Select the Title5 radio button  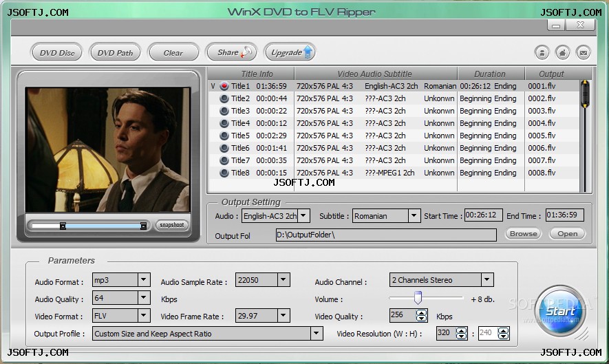[x=224, y=136]
